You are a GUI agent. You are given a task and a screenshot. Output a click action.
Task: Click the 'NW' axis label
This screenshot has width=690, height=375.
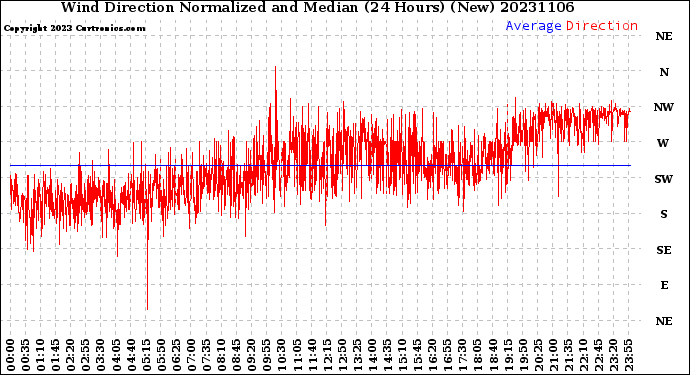664,107
